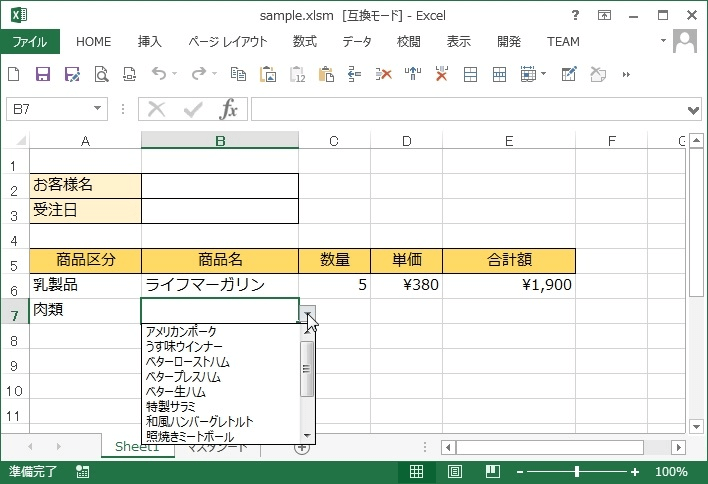Click the Copy icon in toolbar
The width and height of the screenshot is (708, 484).
238,74
